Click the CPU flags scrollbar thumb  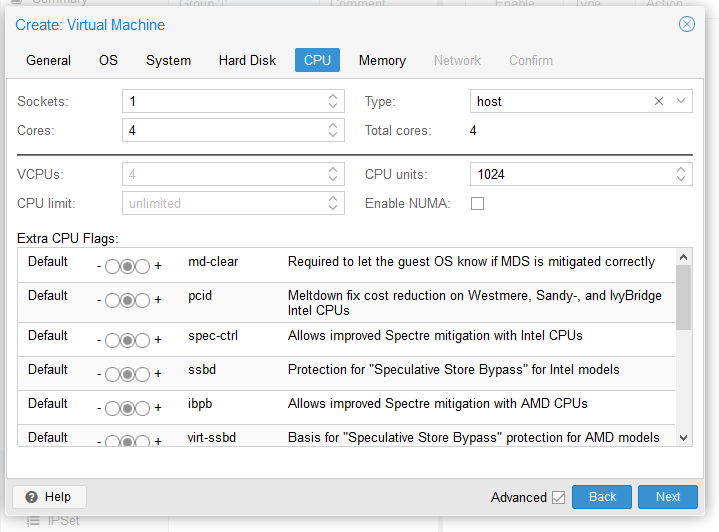(x=683, y=297)
